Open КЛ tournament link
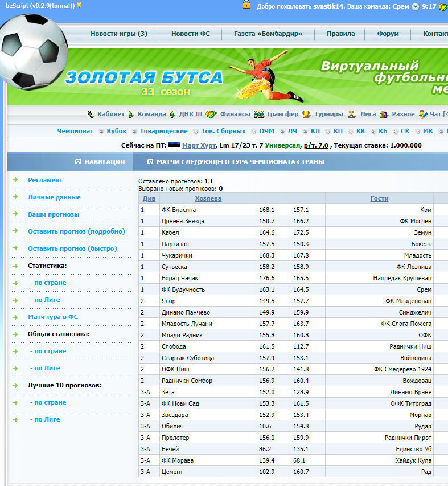The image size is (448, 486). coord(315,131)
